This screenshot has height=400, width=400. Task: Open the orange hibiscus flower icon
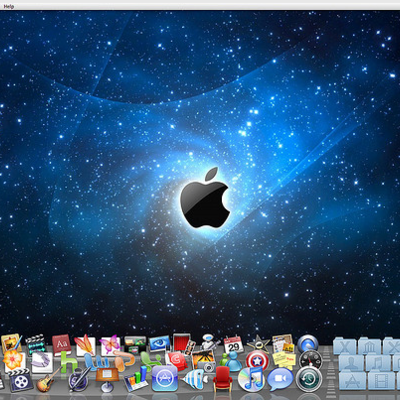click(13, 361)
